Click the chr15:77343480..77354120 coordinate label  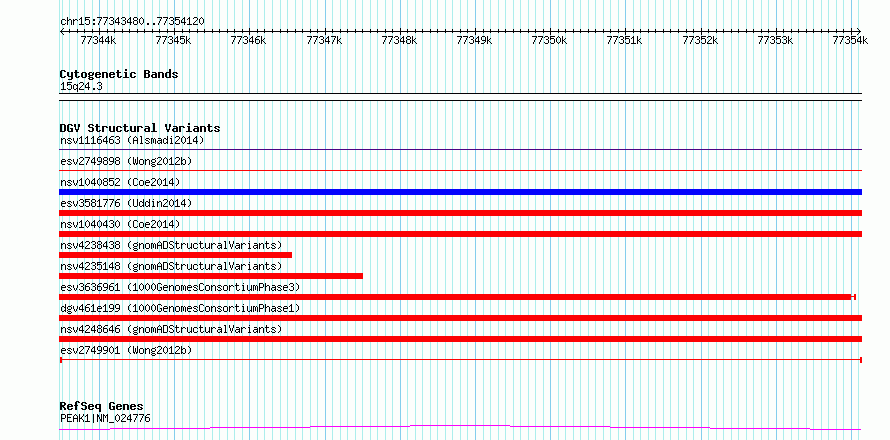pyautogui.click(x=132, y=22)
